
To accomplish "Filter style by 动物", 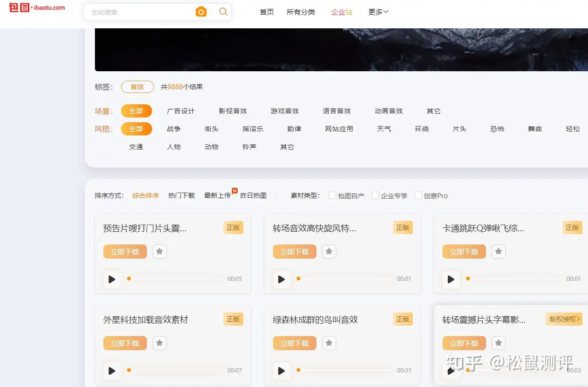I will (212, 147).
